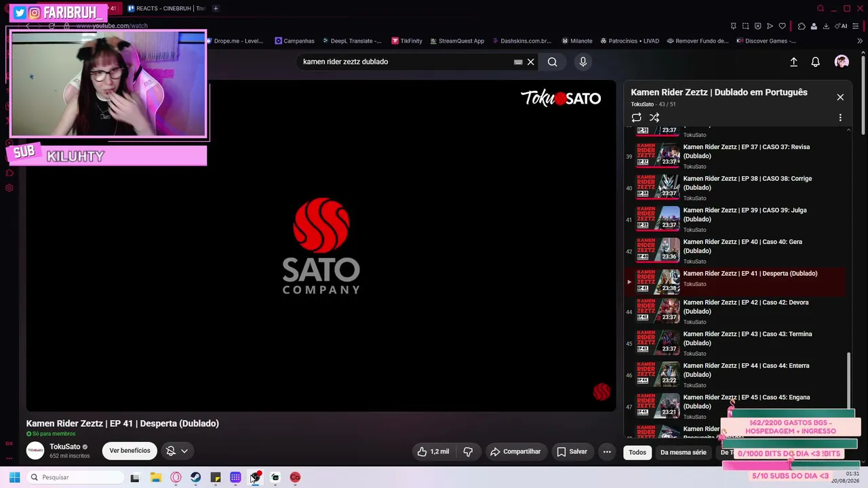Click the EP 37 playlist thumbnail
This screenshot has width=868, height=488.
tap(658, 154)
